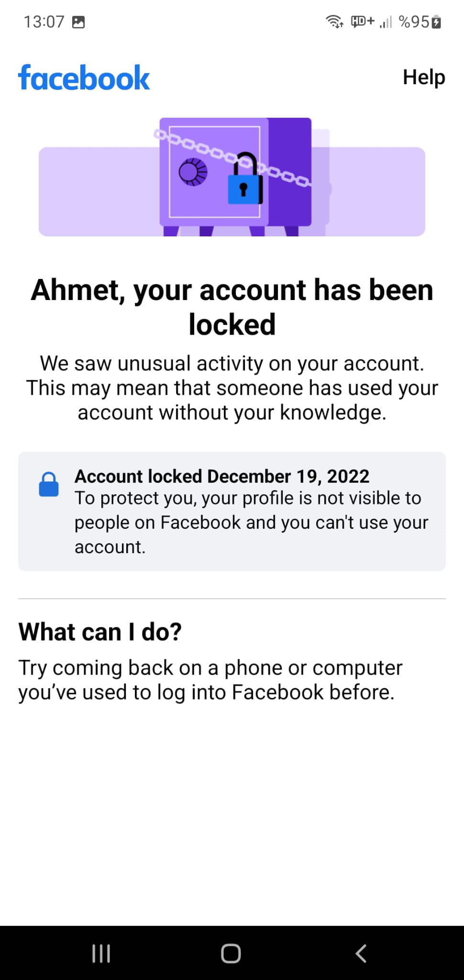
Task: Tap the "Ahmet, your account has been locked" title
Action: (x=232, y=307)
